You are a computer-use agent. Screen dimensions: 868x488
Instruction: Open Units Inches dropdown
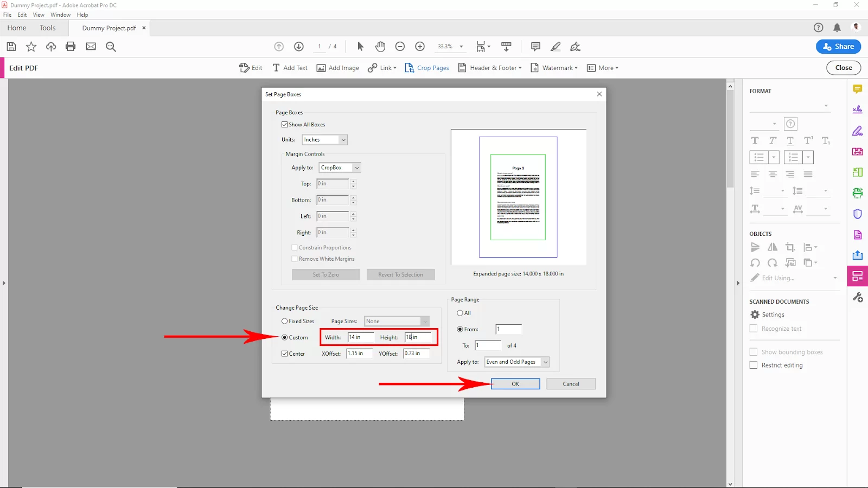tap(324, 140)
